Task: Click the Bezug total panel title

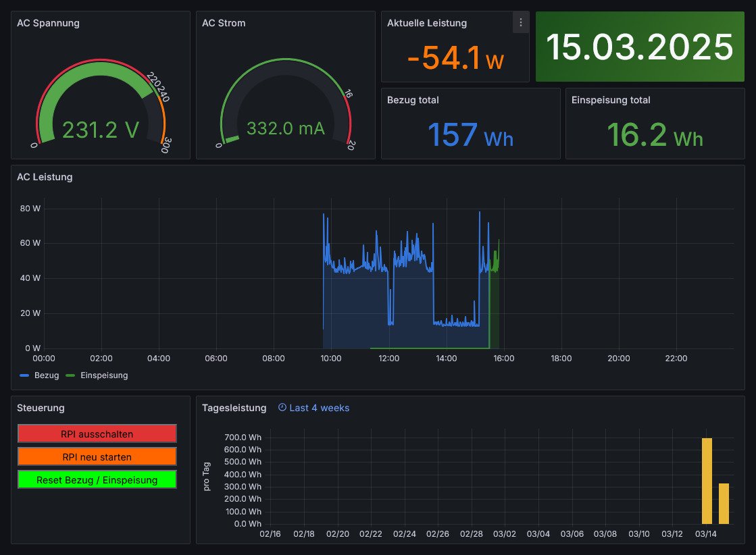Action: point(413,100)
